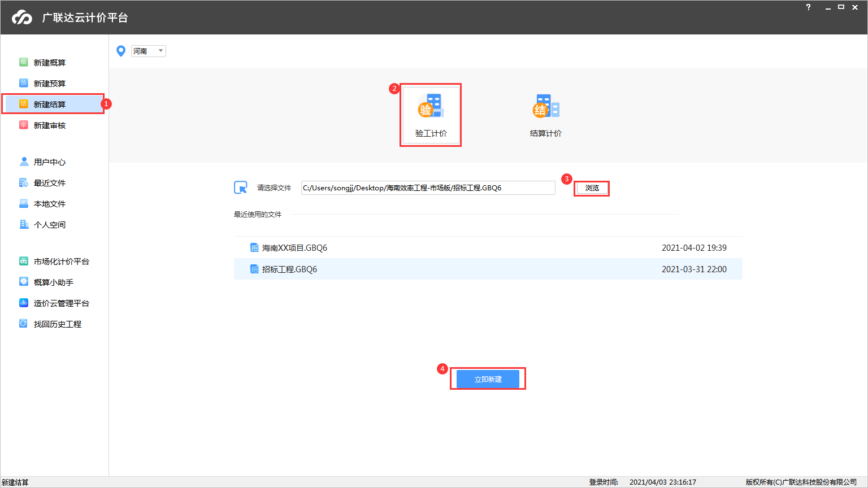Choose the 验工计价 label
Screen dimensions: 868x488
point(431,133)
